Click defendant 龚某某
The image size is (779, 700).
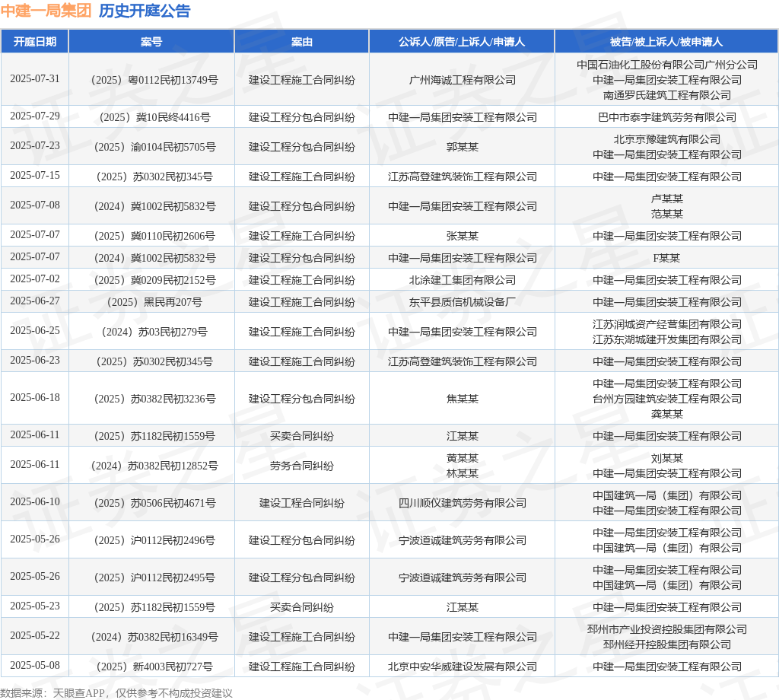pos(666,415)
